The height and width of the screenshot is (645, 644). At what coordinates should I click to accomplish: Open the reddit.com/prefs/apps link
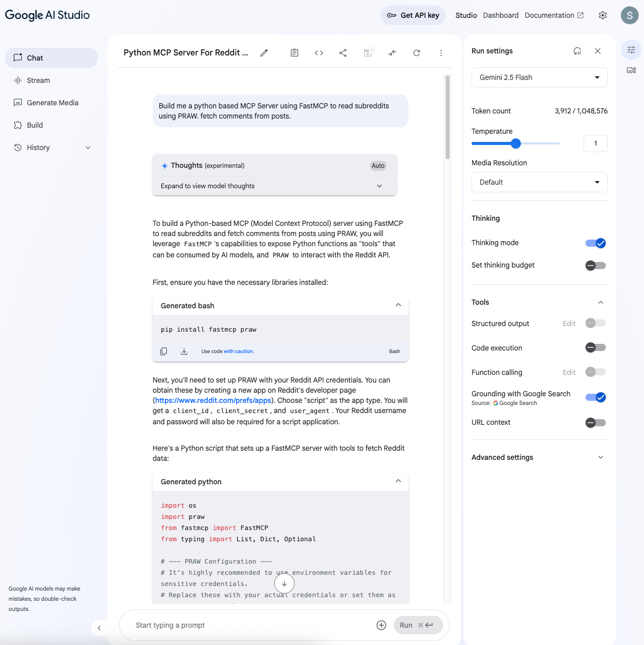[213, 400]
